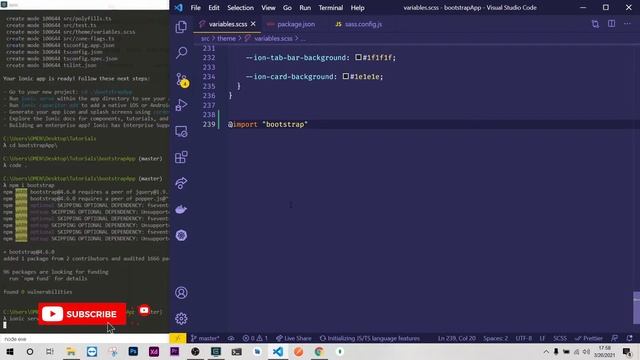Screen dimensions: 640x360
Task: Open the File menu
Action: (x=196, y=8)
